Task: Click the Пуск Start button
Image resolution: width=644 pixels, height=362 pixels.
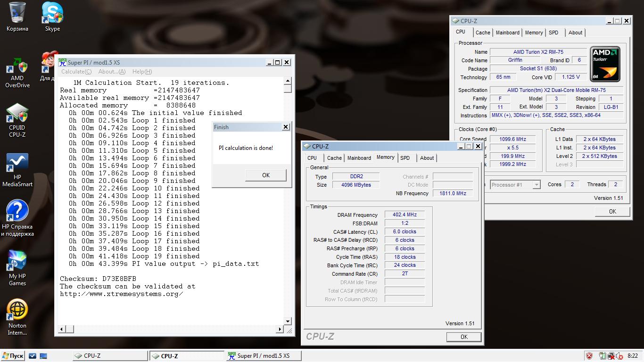Action: [x=13, y=356]
